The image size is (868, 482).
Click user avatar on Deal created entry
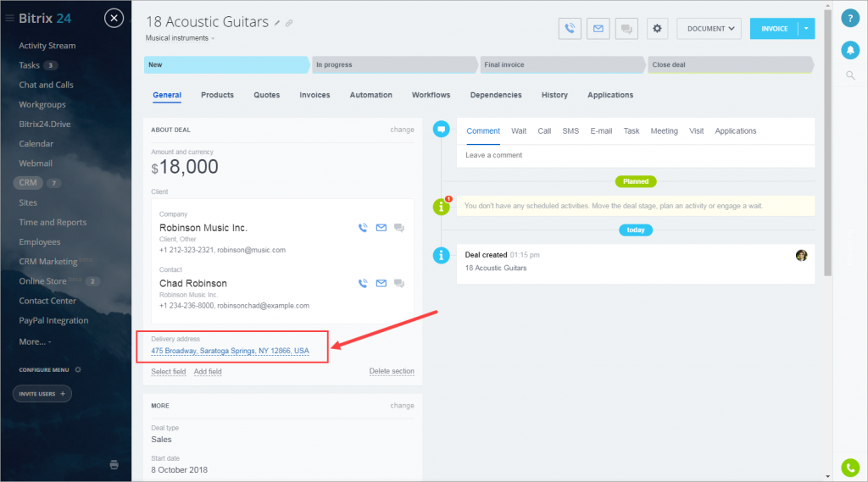tap(801, 255)
